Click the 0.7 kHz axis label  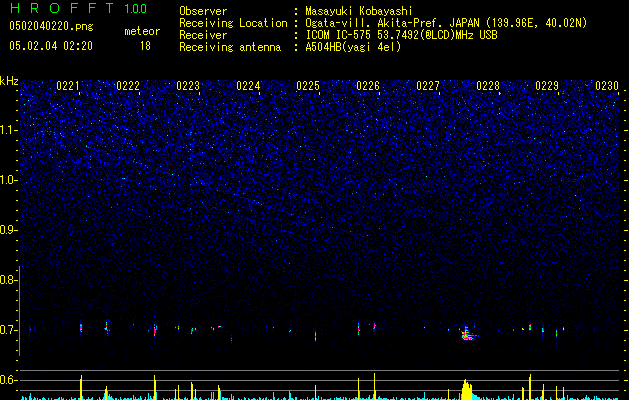click(x=9, y=330)
